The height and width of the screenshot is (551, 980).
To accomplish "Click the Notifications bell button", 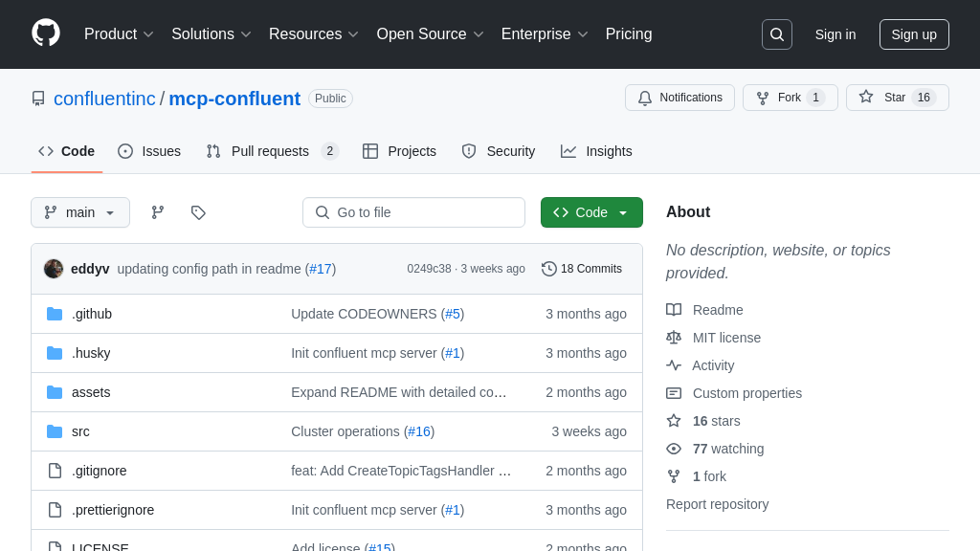I will pos(679,98).
